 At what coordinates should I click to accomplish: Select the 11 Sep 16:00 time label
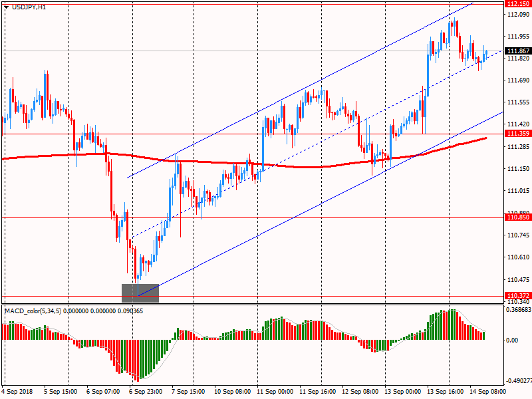coord(318,392)
